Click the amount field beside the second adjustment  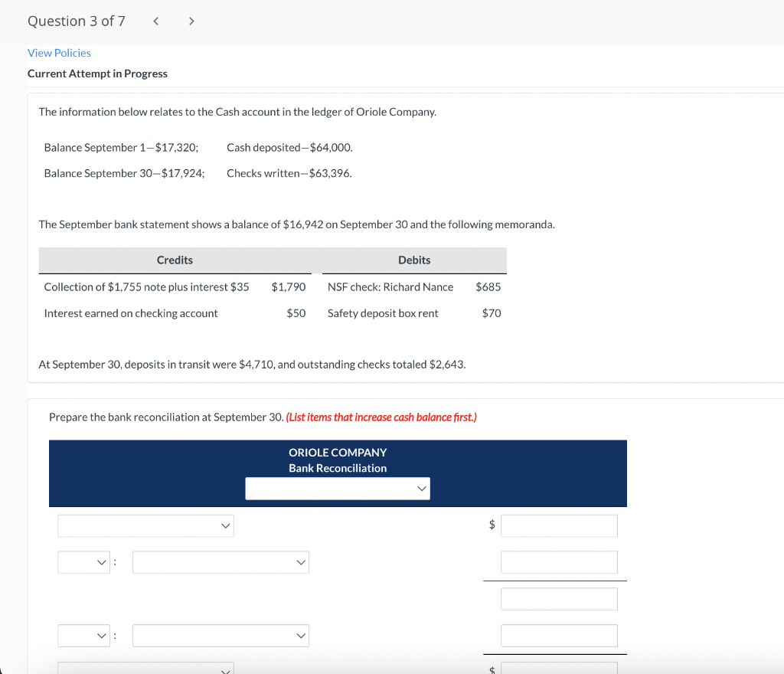pos(559,635)
